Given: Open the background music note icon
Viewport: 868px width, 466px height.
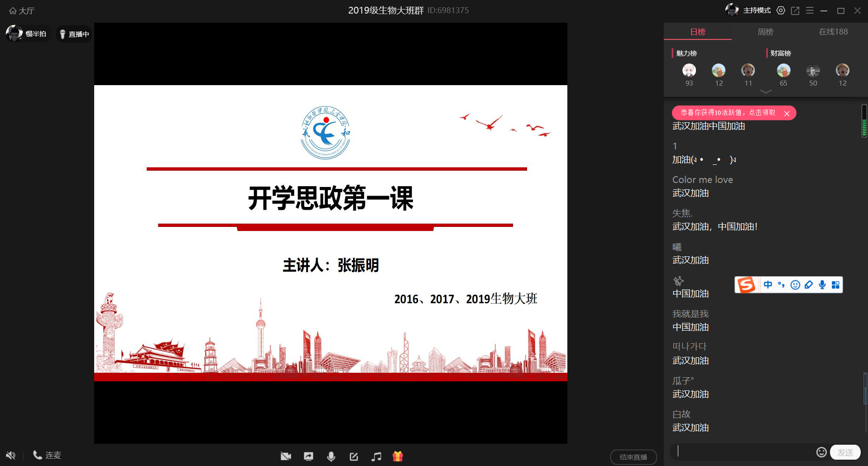Looking at the screenshot, I should [376, 456].
